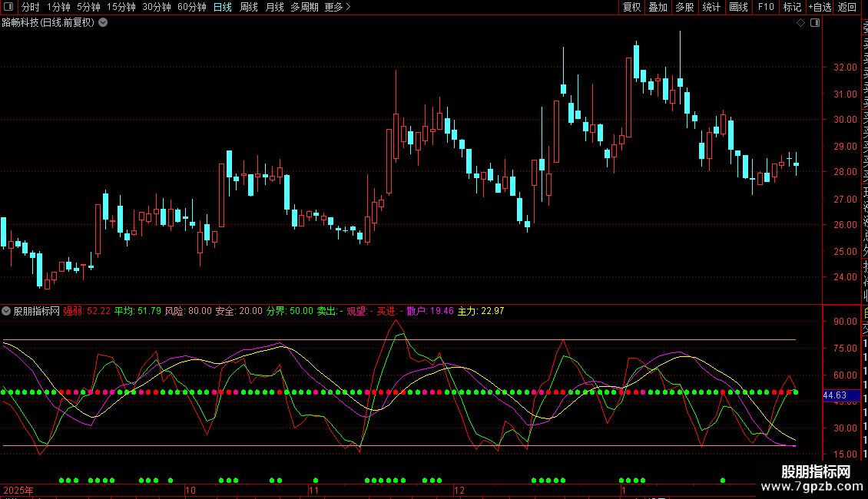Toggle the right panel icon beside the diamond
Image resolution: width=868 pixels, height=499 pixels.
point(815,23)
